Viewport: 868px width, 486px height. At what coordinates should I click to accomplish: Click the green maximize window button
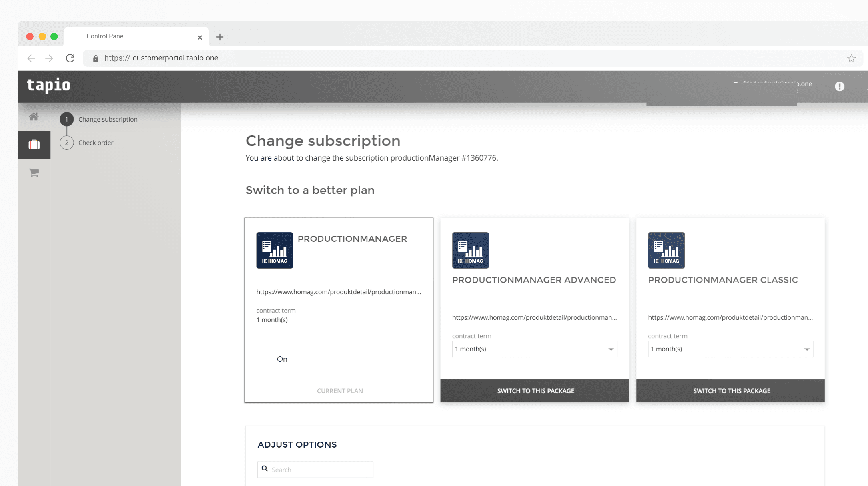point(54,36)
